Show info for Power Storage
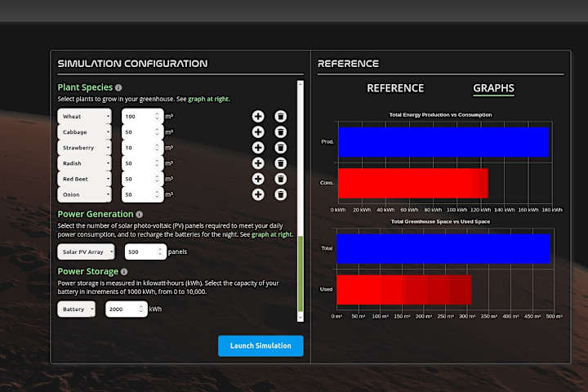 124,272
